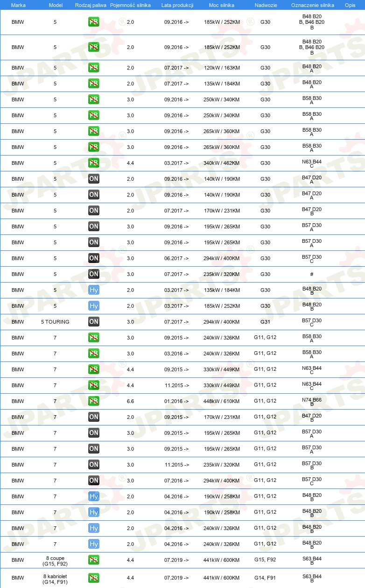Click the G31 body code
This screenshot has width=365, height=588.
click(265, 322)
